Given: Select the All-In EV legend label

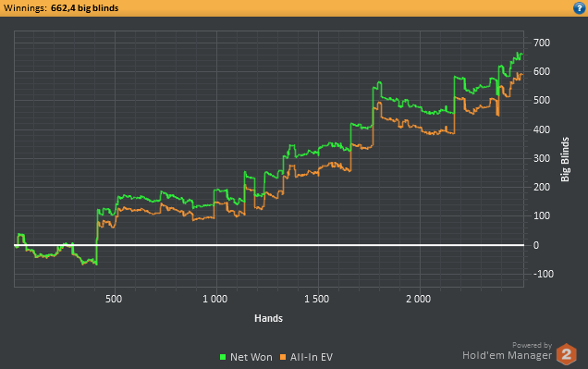Looking at the screenshot, I should (312, 357).
